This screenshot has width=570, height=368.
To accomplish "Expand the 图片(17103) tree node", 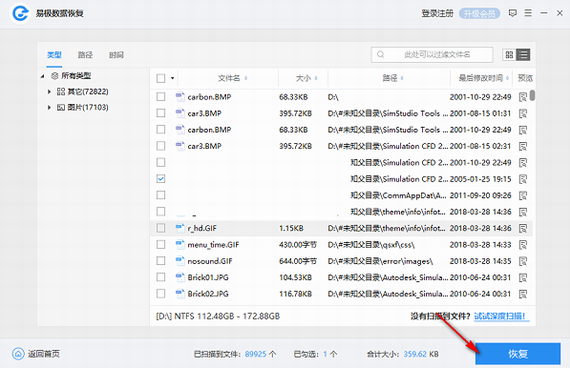I will (49, 108).
